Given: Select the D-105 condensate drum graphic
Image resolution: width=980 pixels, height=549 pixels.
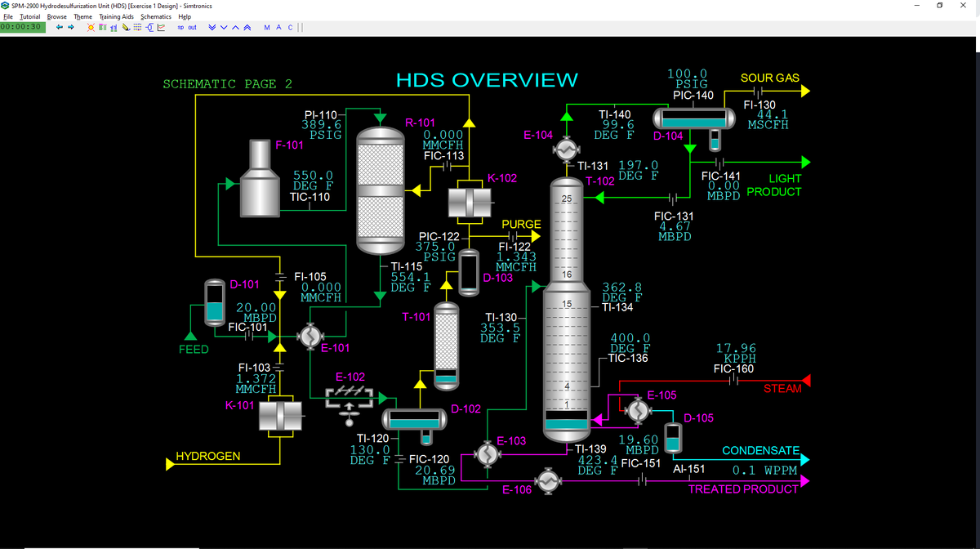Looking at the screenshot, I should tap(672, 439).
